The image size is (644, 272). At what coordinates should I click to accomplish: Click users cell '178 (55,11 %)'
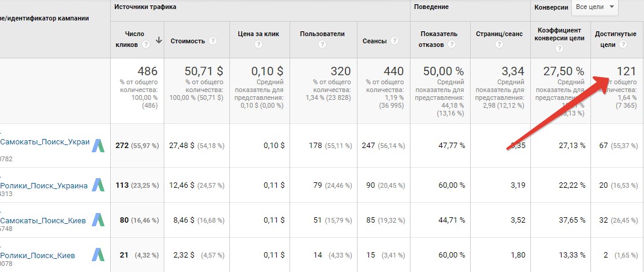330,146
